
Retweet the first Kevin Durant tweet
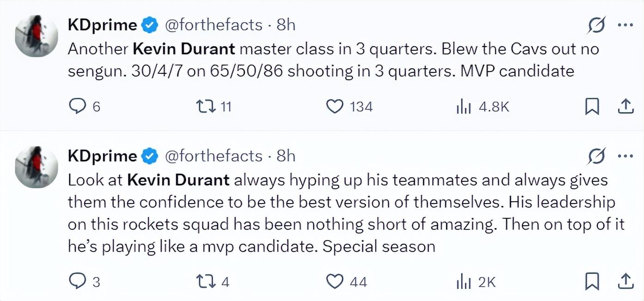(203, 107)
